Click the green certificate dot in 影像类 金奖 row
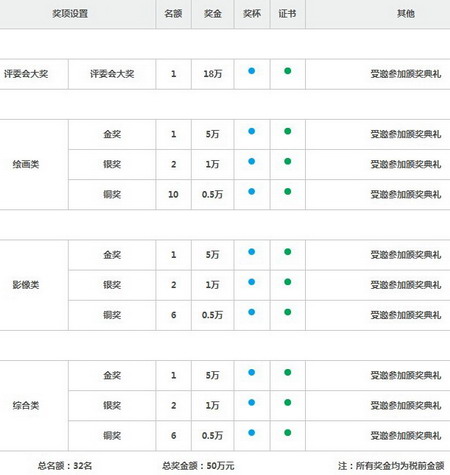 (288, 252)
